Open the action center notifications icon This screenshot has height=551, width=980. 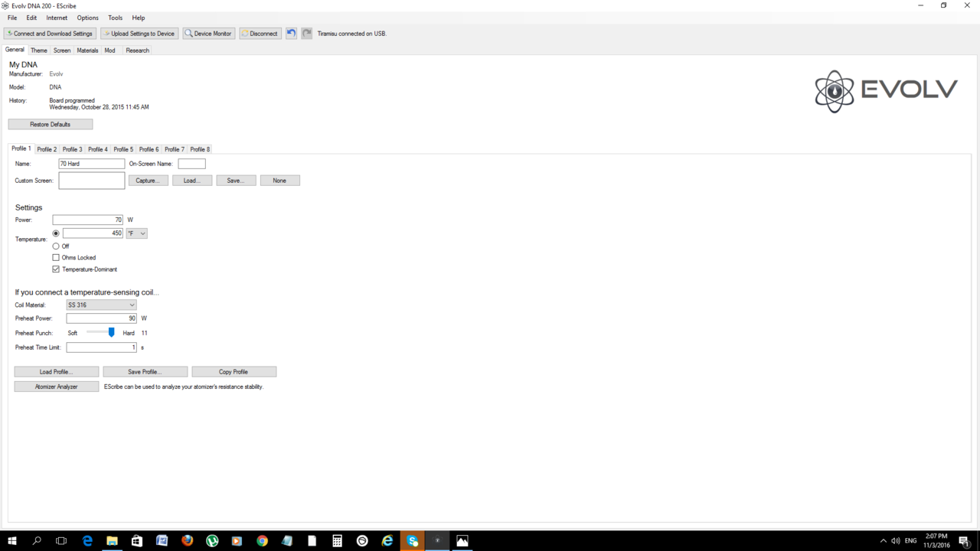(964, 541)
